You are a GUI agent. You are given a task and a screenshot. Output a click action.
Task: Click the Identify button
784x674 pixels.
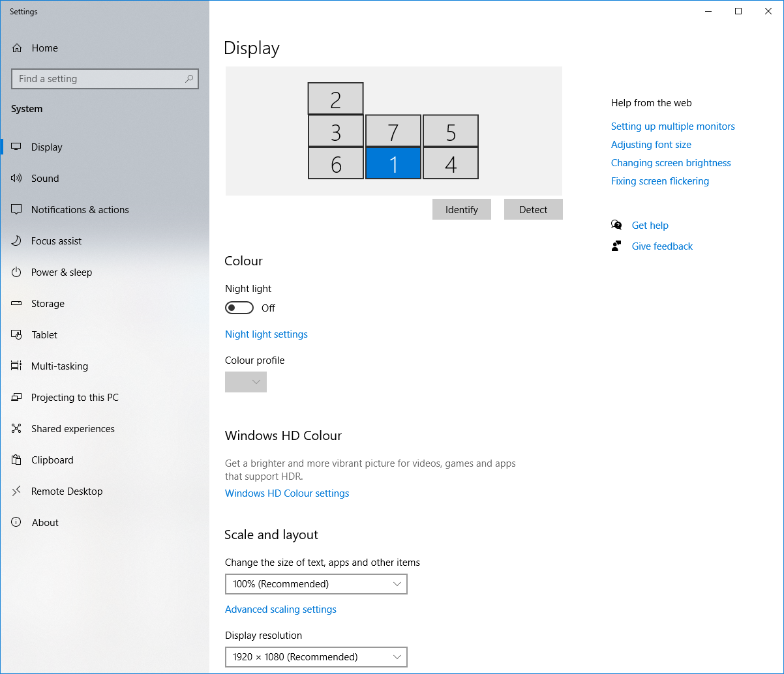[462, 210]
